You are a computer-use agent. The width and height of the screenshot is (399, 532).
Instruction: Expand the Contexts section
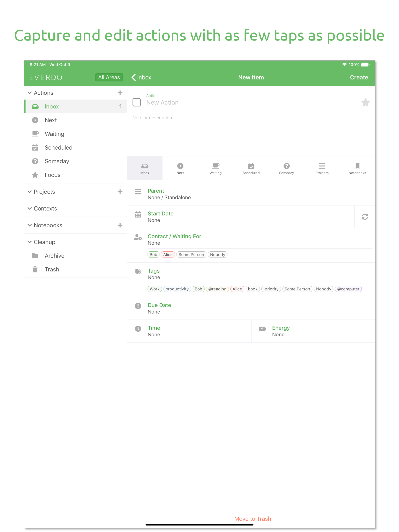pyautogui.click(x=30, y=209)
